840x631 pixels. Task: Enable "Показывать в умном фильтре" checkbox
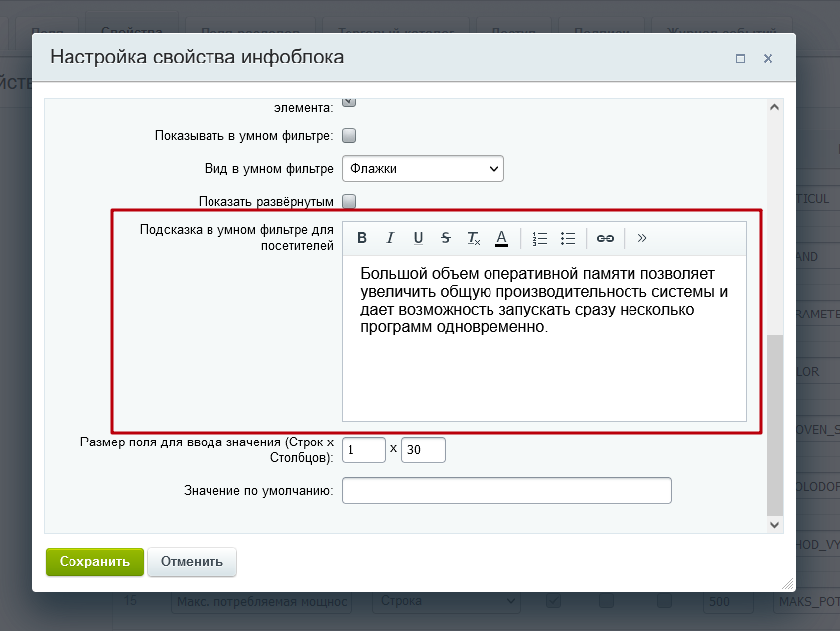click(349, 135)
